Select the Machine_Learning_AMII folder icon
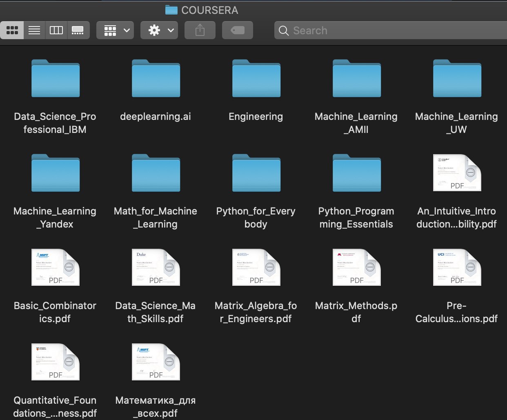 click(357, 78)
